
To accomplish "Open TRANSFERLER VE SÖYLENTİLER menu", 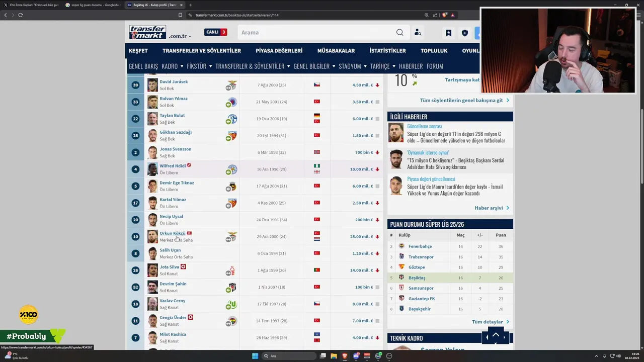I will pyautogui.click(x=202, y=51).
